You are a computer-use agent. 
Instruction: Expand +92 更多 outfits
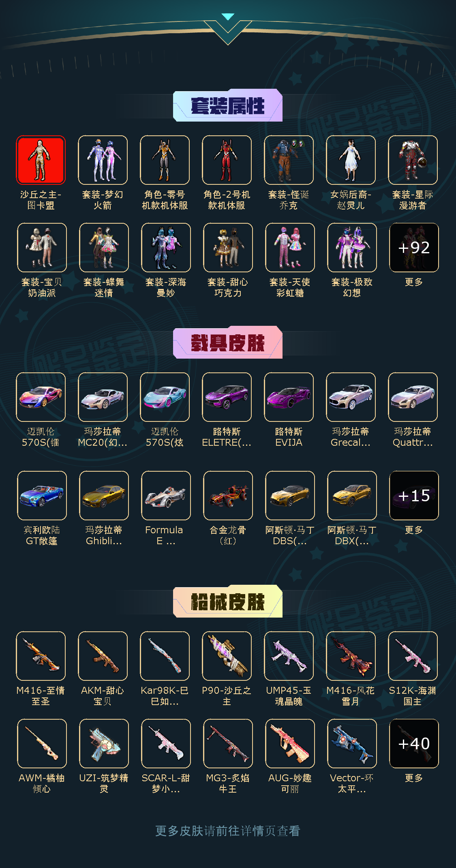pyautogui.click(x=414, y=247)
